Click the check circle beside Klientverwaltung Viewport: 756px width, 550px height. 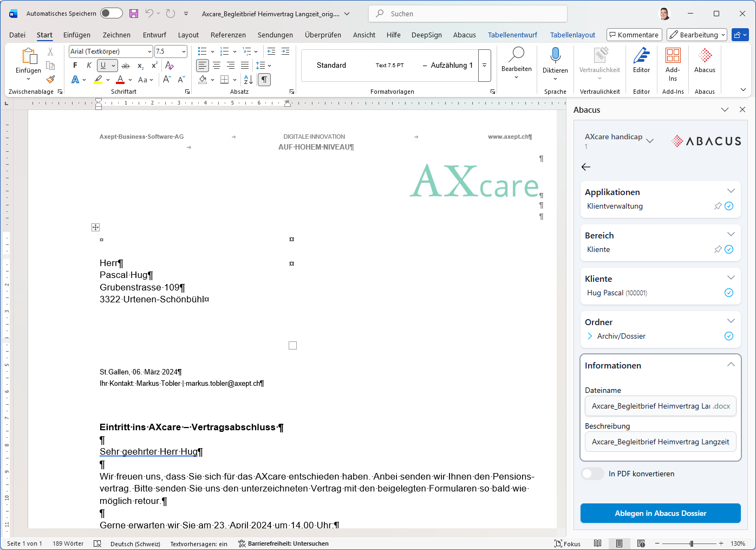pyautogui.click(x=729, y=206)
